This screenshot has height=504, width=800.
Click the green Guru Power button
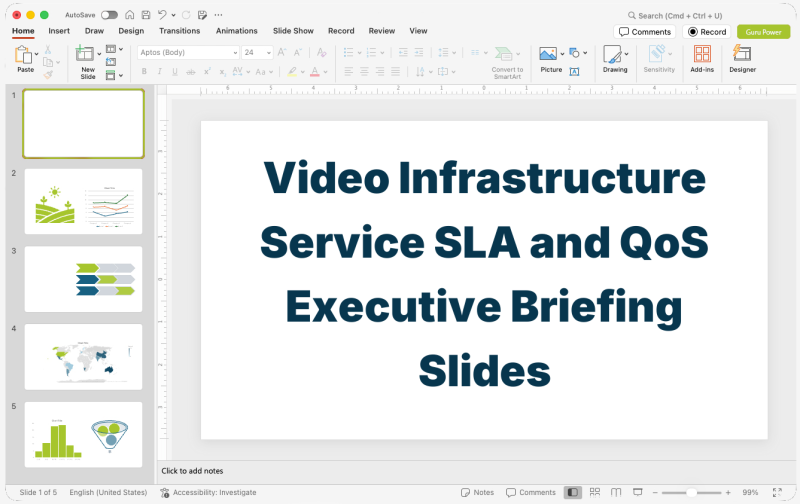763,32
